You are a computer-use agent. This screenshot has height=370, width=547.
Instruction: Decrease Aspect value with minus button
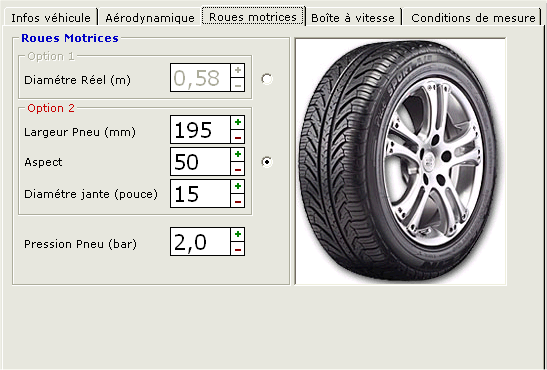238,169
